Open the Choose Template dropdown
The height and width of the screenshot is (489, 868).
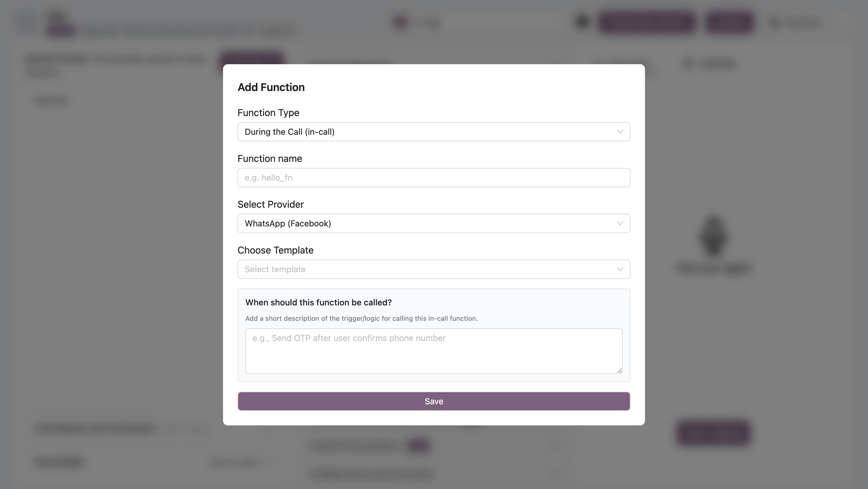coord(433,269)
